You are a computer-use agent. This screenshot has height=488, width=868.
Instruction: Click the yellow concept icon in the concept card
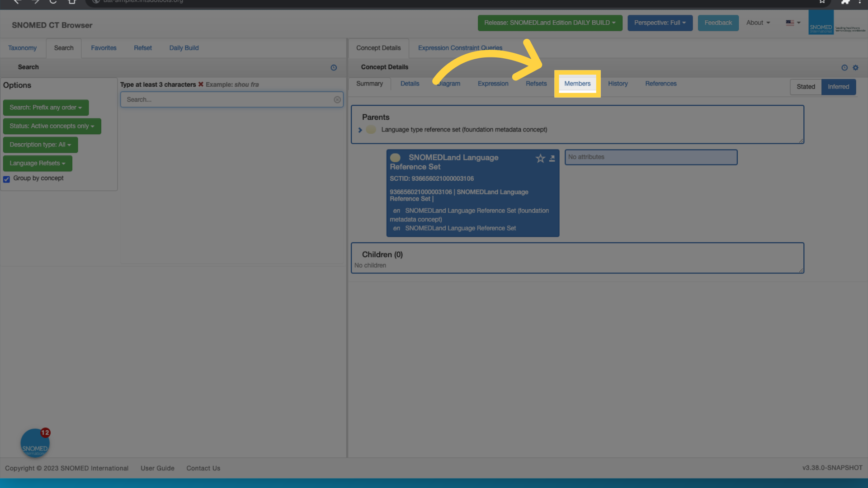point(395,157)
